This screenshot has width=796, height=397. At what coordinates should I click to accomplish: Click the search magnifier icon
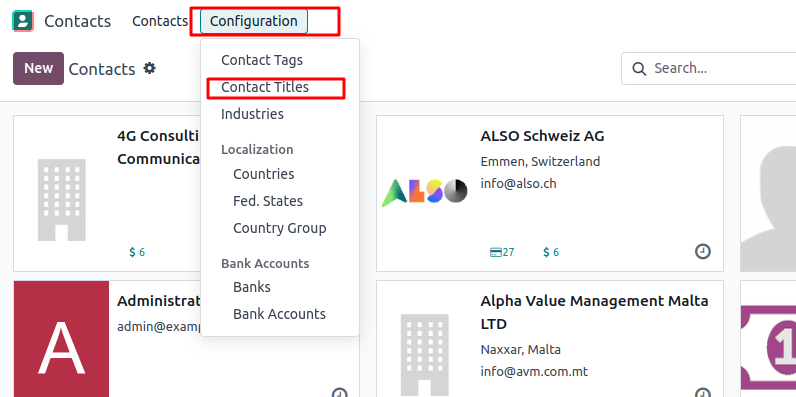click(x=640, y=69)
